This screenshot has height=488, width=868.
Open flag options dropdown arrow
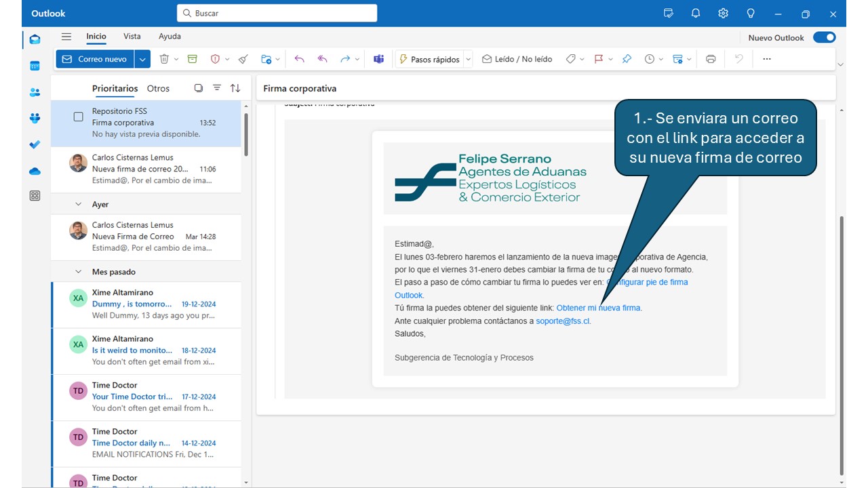610,59
